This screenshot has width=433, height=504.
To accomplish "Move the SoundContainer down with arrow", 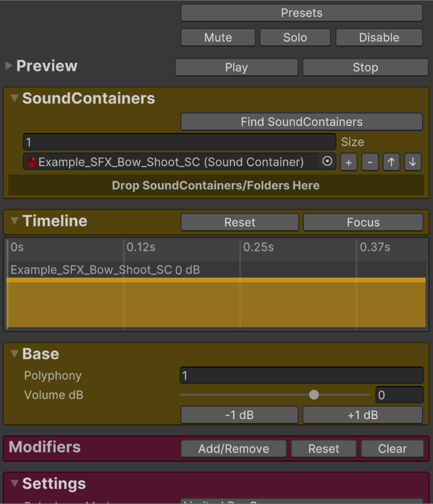I will (x=412, y=162).
